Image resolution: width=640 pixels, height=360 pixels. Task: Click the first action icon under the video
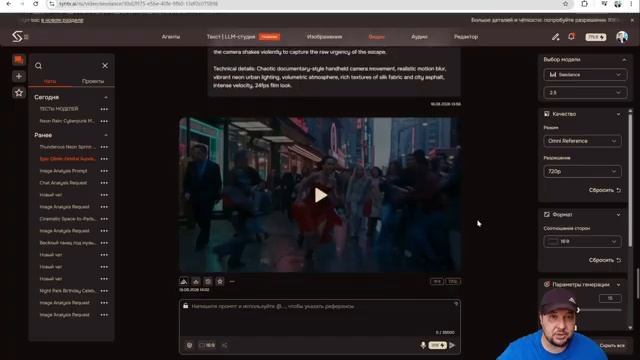click(x=184, y=281)
